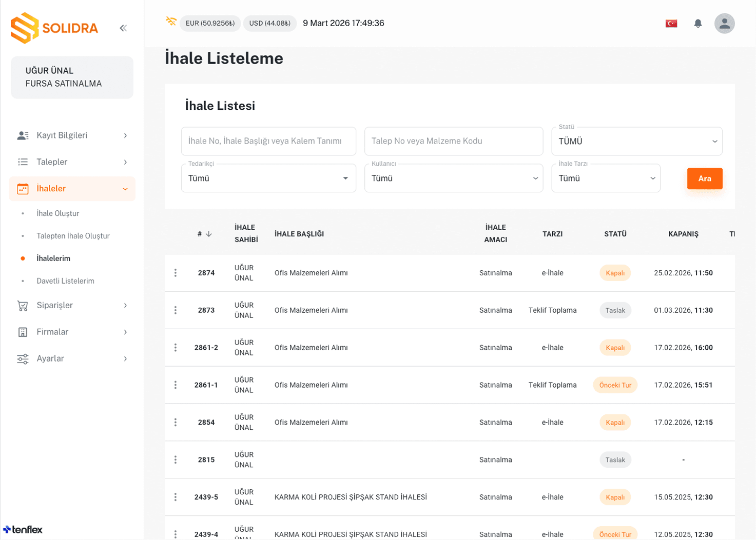This screenshot has height=540, width=756.
Task: Expand the Kullanıcı dropdown
Action: click(x=453, y=178)
